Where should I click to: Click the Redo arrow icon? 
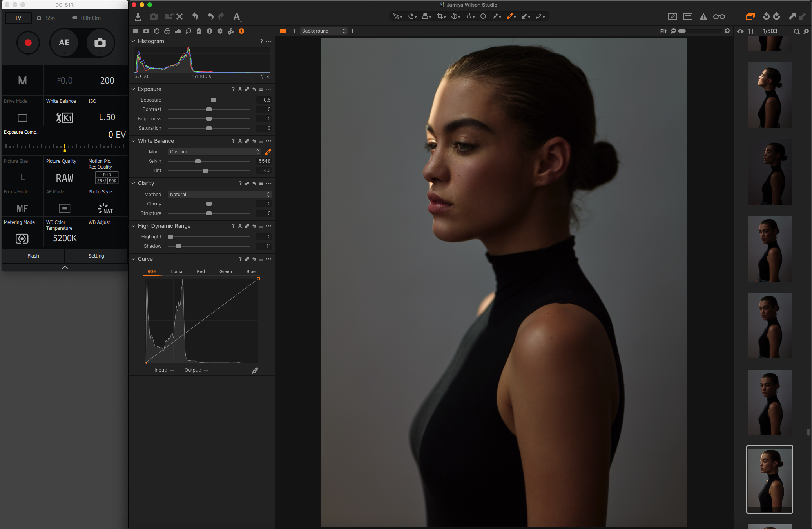(x=221, y=16)
